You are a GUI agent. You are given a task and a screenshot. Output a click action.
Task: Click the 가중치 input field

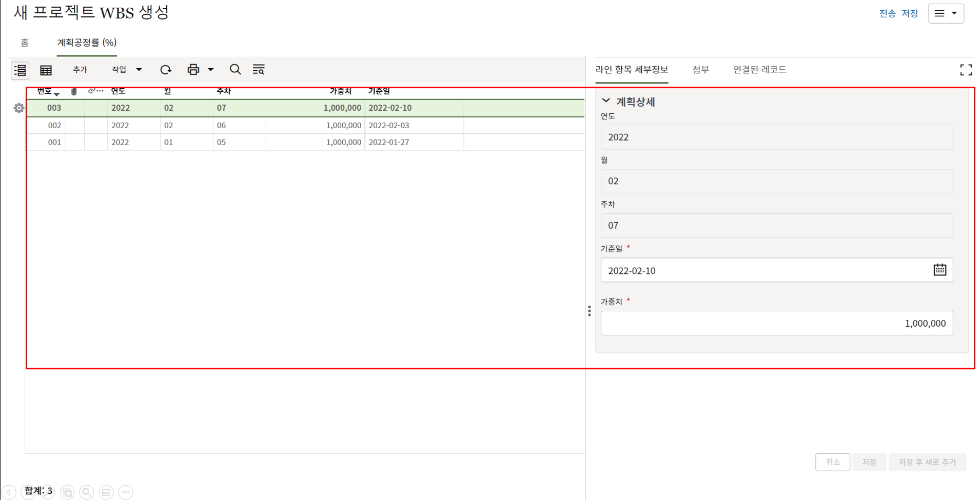776,323
